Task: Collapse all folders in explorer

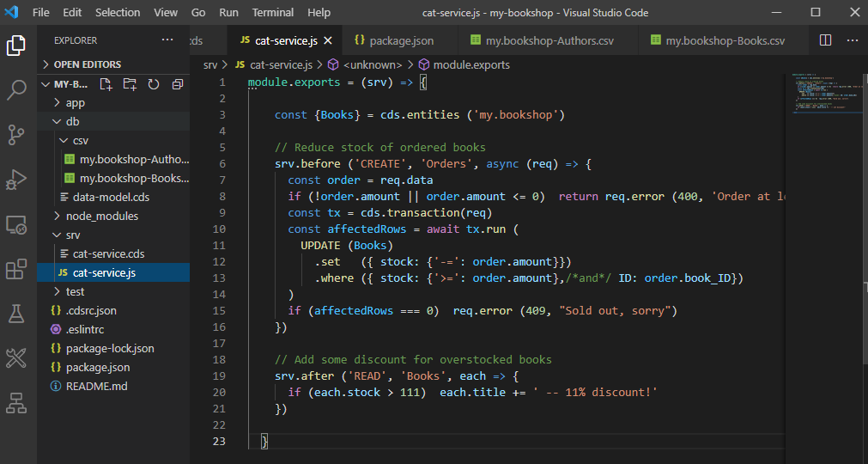Action: (178, 84)
